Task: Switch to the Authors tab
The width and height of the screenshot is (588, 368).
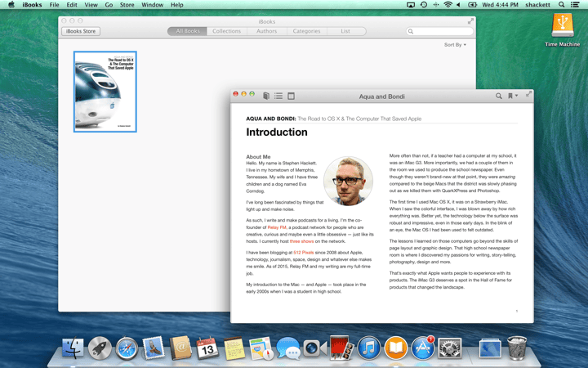Action: pos(266,31)
